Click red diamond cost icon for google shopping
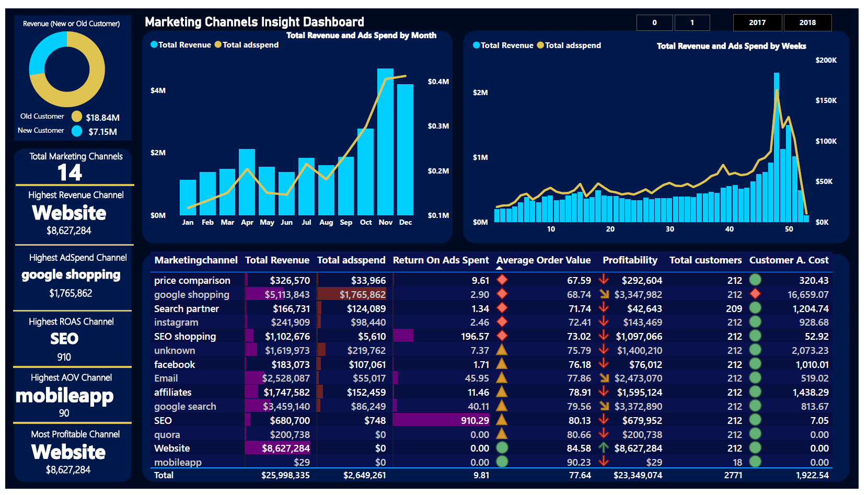The image size is (868, 495). tap(755, 294)
